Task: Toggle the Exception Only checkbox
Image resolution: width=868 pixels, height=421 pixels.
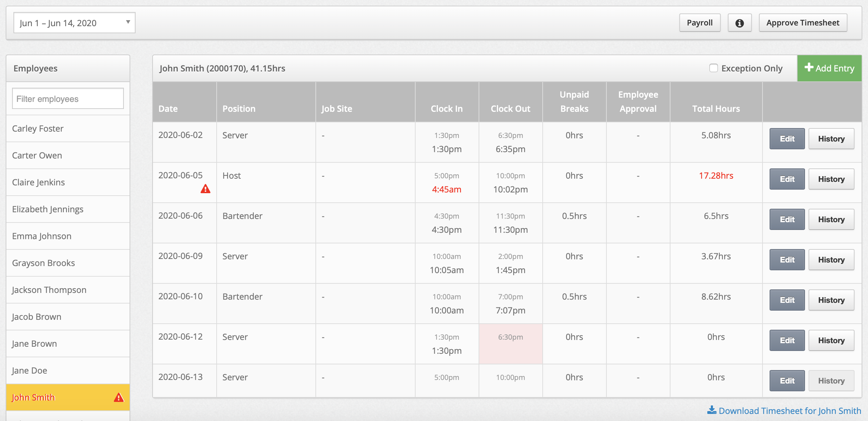Action: (x=713, y=68)
